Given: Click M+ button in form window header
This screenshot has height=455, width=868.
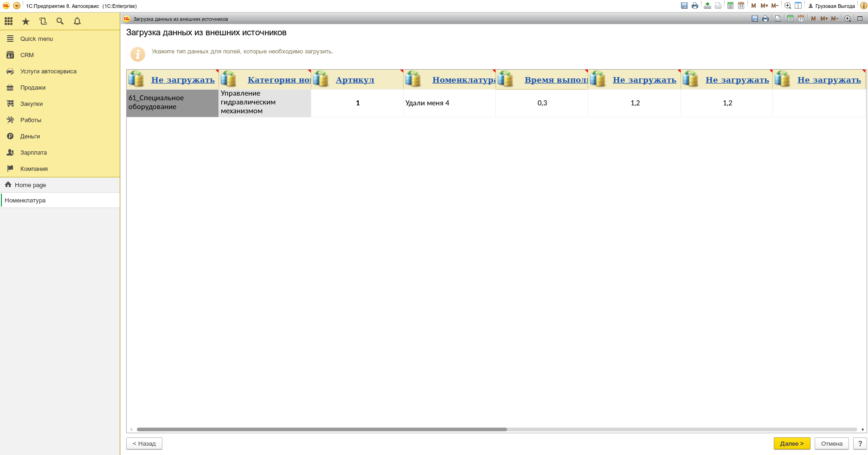Looking at the screenshot, I should click(824, 19).
